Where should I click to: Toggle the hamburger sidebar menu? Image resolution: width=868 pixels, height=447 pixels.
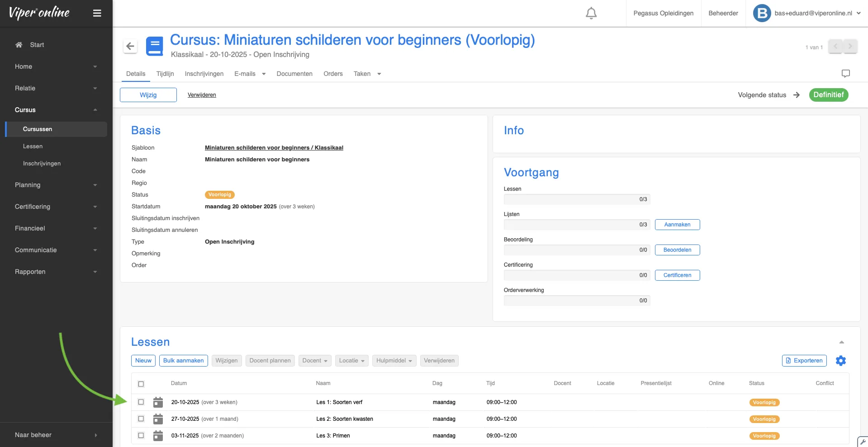97,13
